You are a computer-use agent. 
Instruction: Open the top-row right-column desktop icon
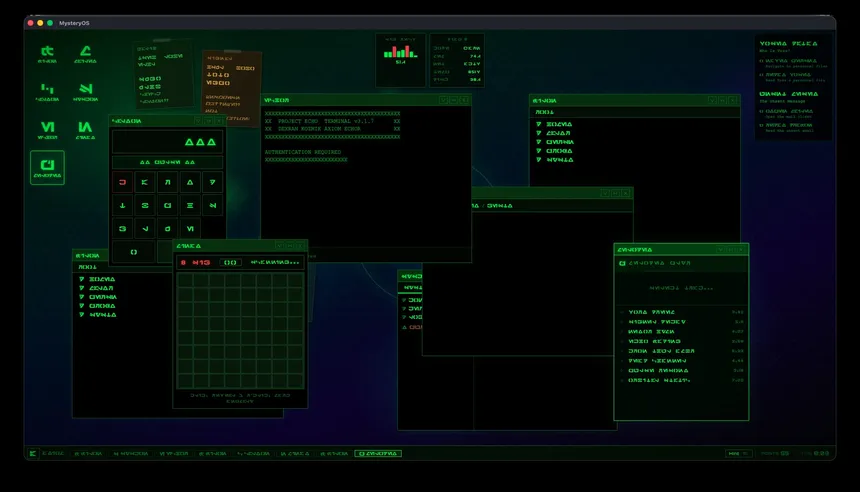tap(85, 53)
